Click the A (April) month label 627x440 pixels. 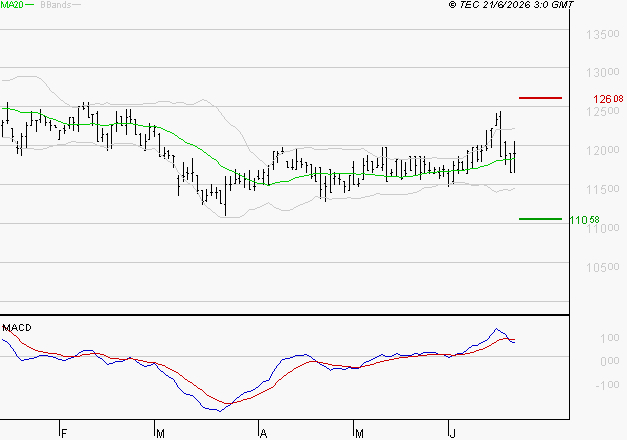(263, 434)
